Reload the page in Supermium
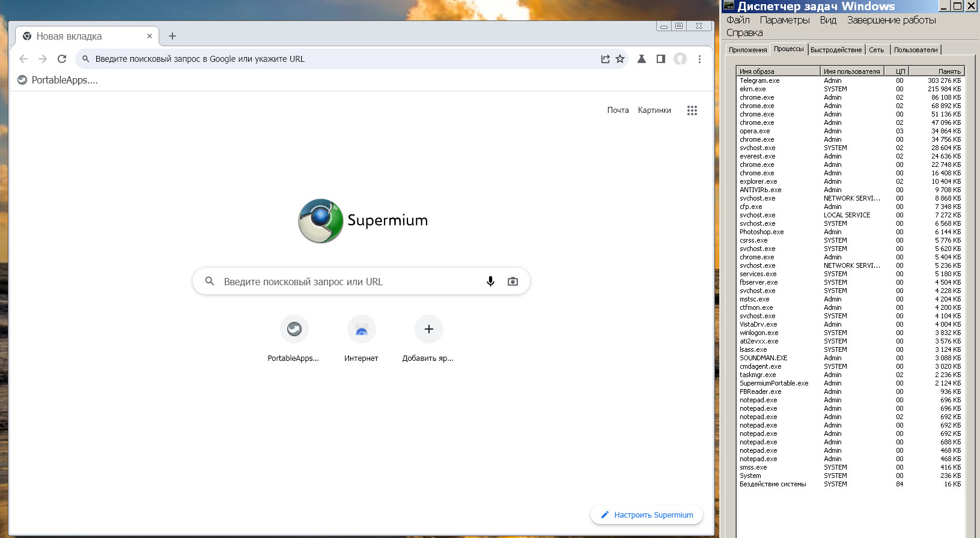Image resolution: width=980 pixels, height=538 pixels. coord(62,59)
